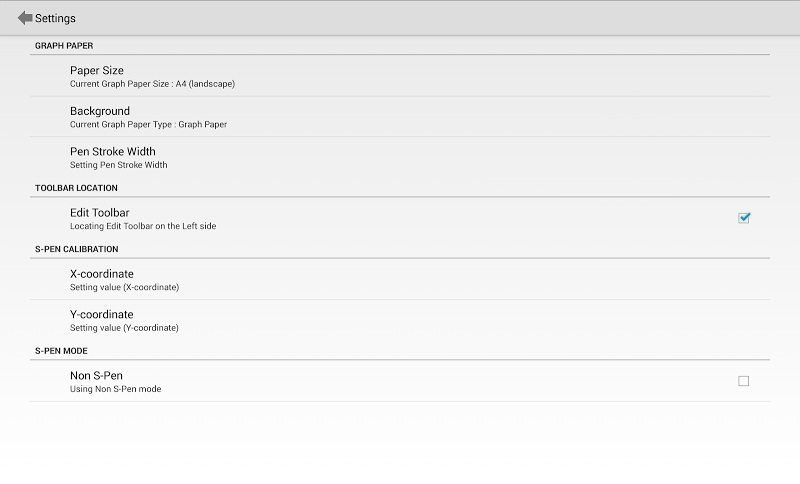Click the S-PEN CALIBRATION section header

click(x=76, y=249)
